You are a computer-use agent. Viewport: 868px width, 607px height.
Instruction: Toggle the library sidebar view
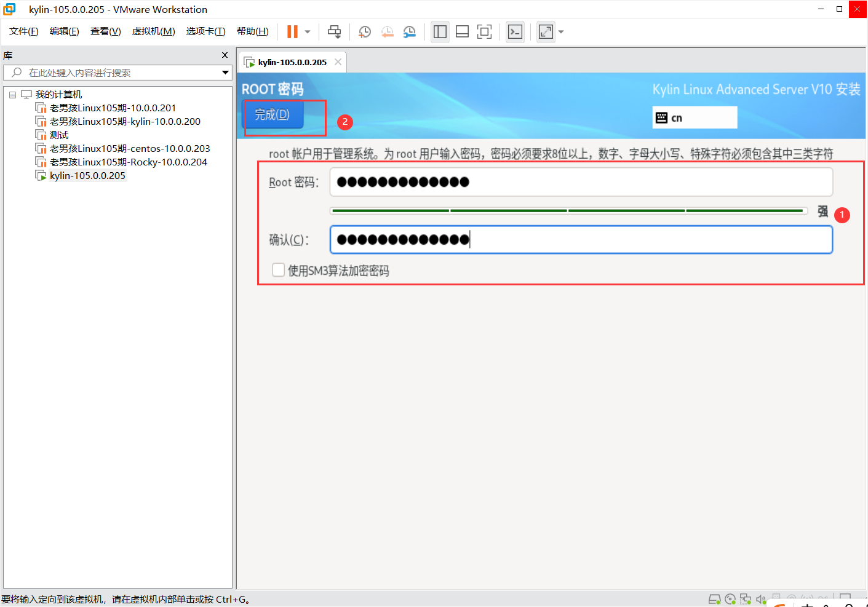(x=440, y=32)
